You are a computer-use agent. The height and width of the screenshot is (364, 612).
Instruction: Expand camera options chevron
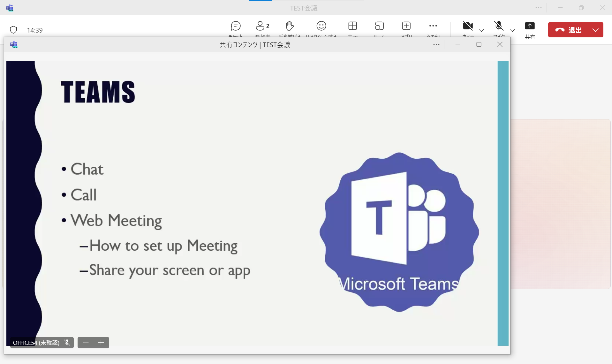(x=481, y=31)
